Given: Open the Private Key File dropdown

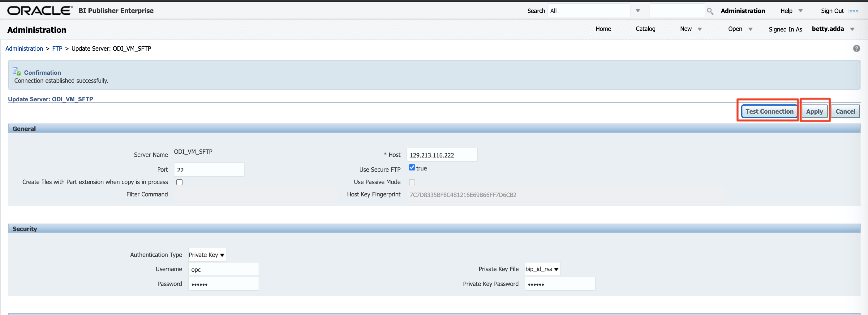Looking at the screenshot, I should click(542, 269).
